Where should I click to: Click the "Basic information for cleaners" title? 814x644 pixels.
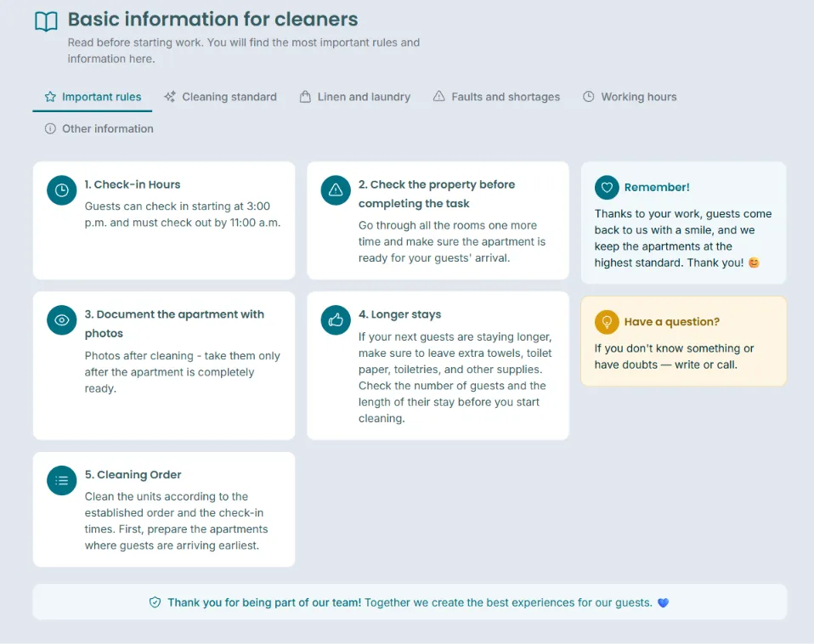pos(212,20)
